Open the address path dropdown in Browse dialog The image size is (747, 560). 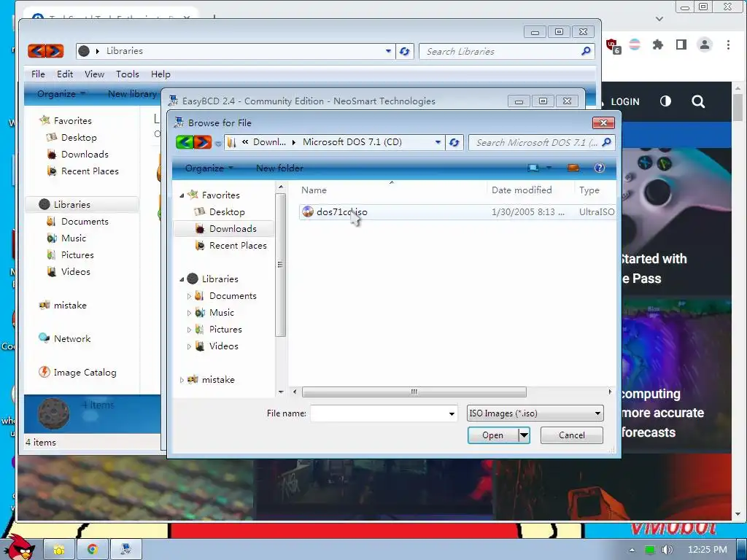(438, 142)
